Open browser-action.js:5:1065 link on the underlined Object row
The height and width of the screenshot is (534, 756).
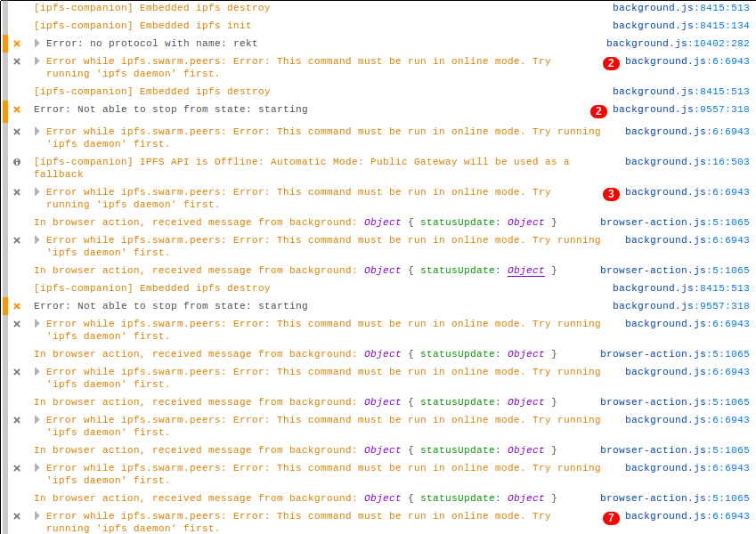coord(674,271)
